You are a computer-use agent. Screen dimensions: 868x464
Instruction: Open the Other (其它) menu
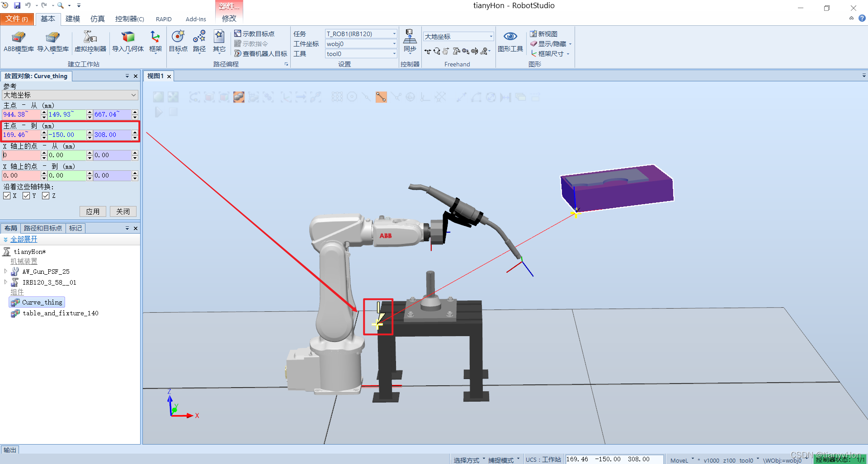tap(219, 42)
